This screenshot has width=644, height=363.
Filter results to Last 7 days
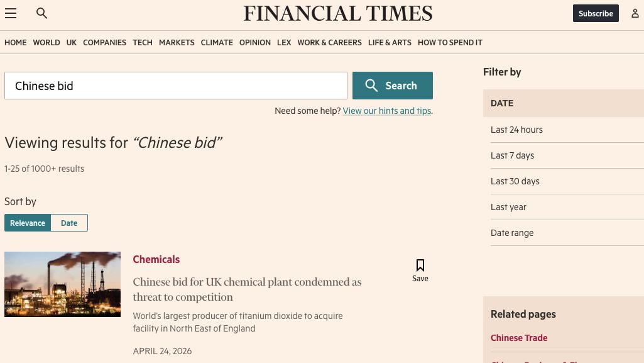click(x=512, y=155)
